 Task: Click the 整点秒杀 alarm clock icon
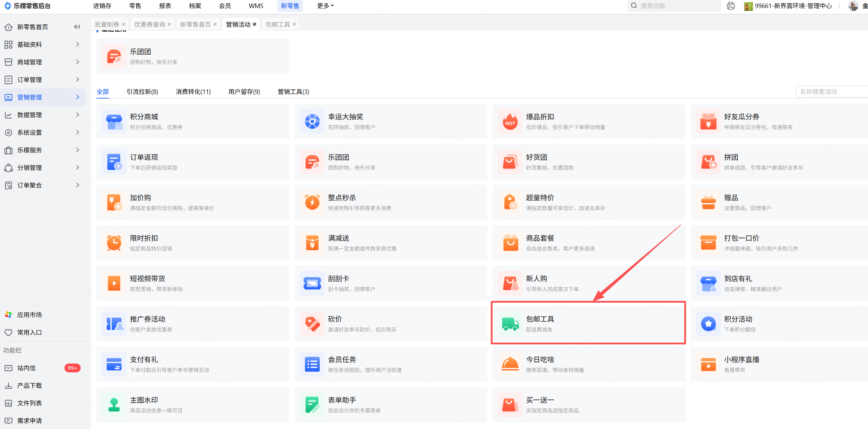[312, 202]
